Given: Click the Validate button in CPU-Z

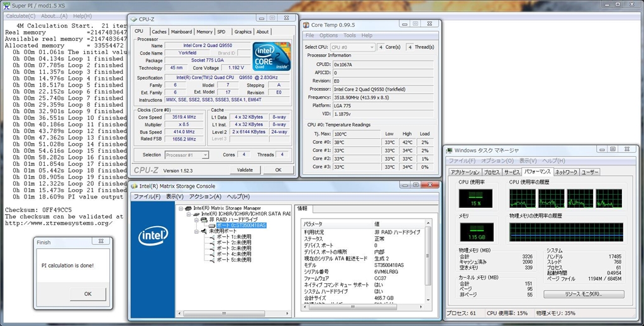Looking at the screenshot, I should coord(245,170).
